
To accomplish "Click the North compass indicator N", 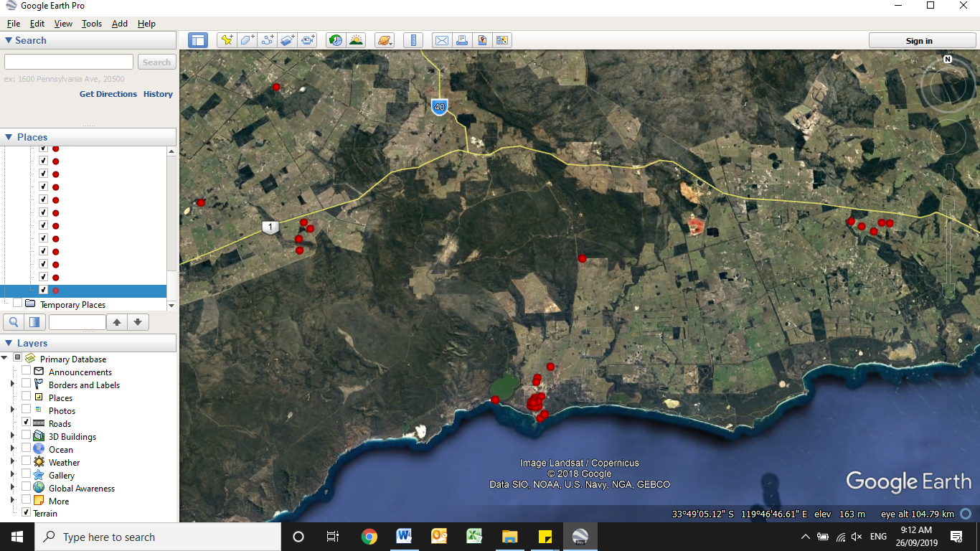I will [948, 60].
